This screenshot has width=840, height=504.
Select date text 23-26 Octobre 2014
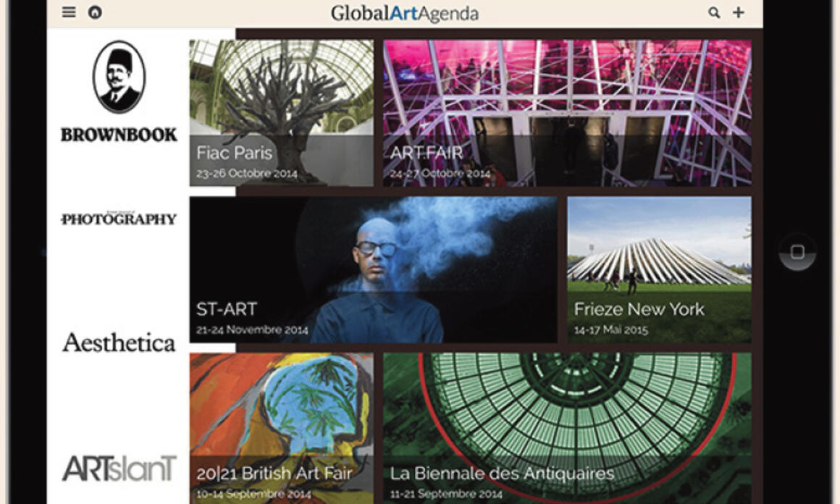246,174
